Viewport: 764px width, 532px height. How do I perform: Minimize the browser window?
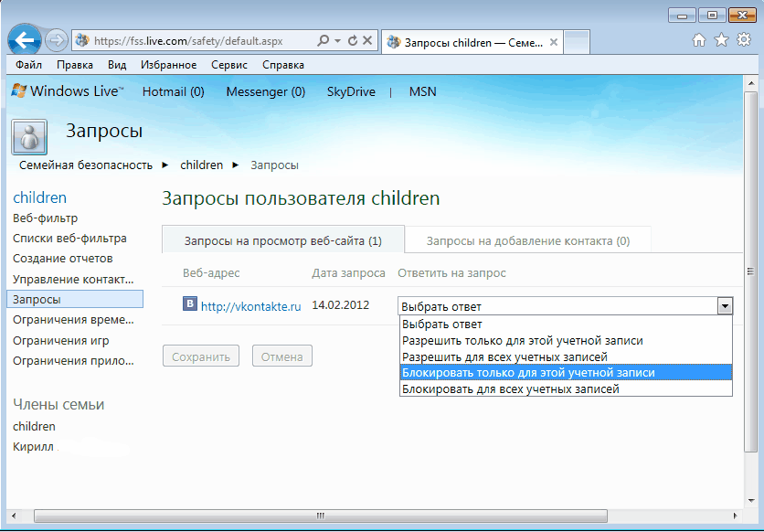coord(682,16)
